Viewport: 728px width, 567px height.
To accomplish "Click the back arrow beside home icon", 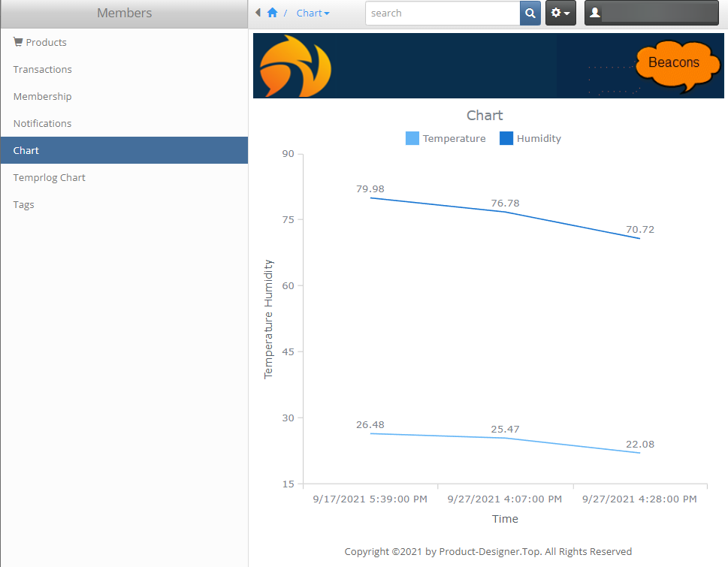I will tap(258, 13).
